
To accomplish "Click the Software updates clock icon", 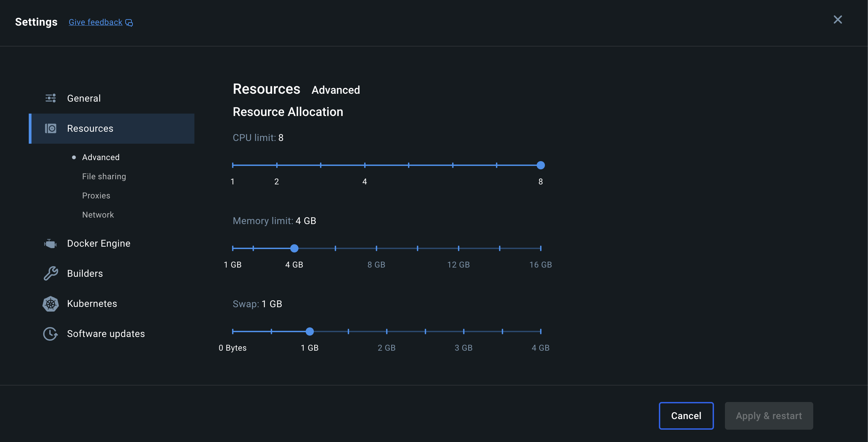I will click(x=51, y=334).
